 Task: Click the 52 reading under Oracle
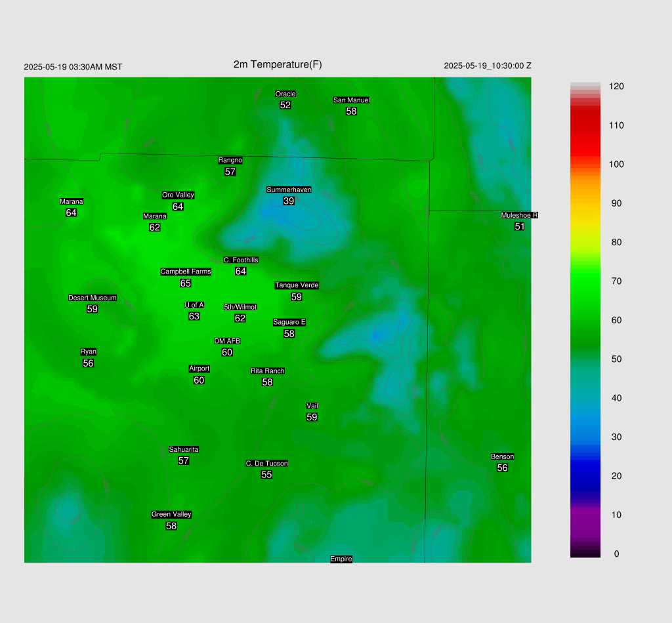[x=285, y=105]
